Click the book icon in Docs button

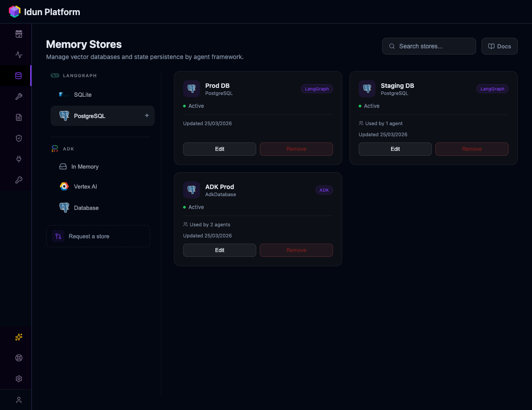pos(491,46)
